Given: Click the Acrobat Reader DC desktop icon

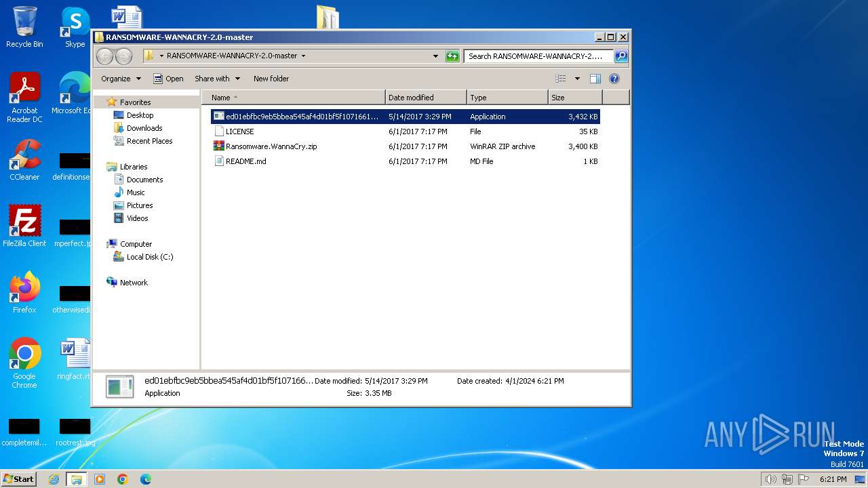Looking at the screenshot, I should 24,98.
